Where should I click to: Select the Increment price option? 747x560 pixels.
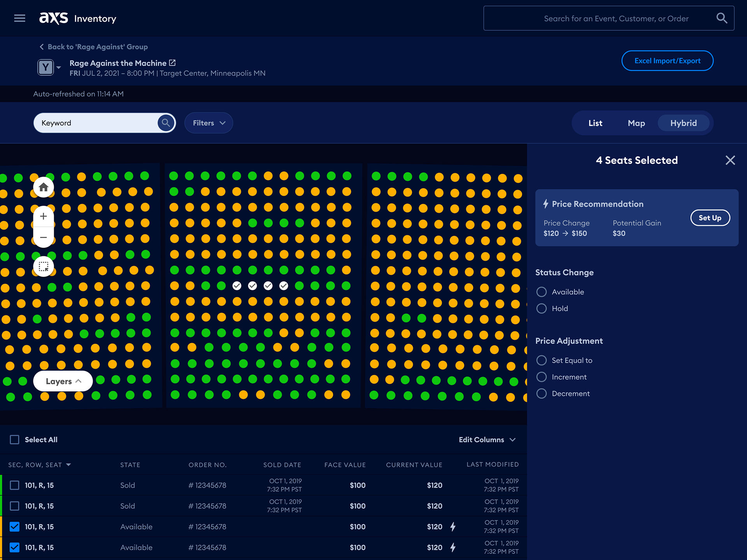(x=542, y=377)
